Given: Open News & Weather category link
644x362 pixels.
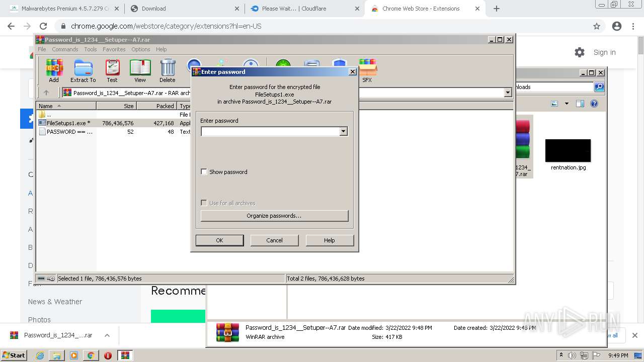Looking at the screenshot, I should point(55,302).
